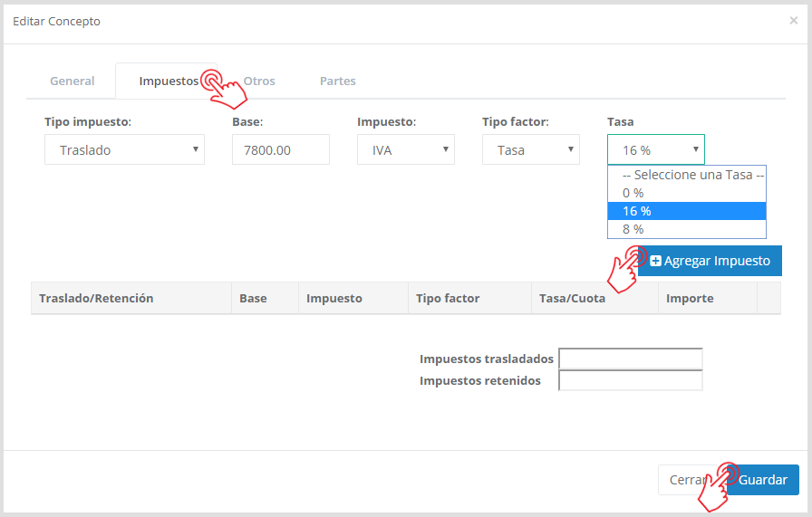Close the Editar Concepto dialog with X

793,21
